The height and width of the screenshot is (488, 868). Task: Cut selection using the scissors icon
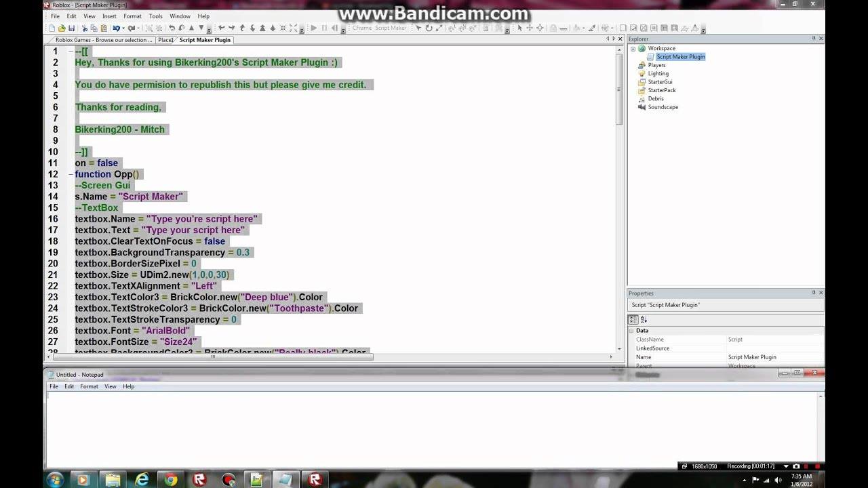click(x=85, y=28)
